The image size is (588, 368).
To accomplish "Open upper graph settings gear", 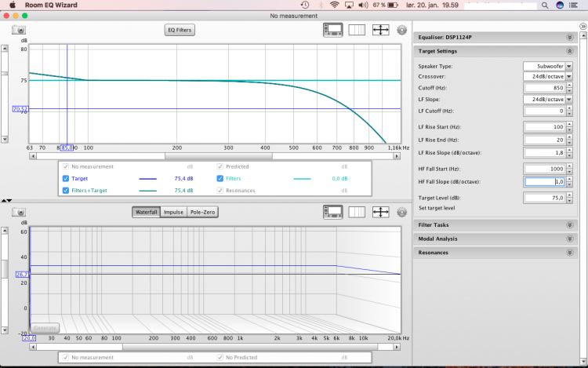I will (x=401, y=30).
